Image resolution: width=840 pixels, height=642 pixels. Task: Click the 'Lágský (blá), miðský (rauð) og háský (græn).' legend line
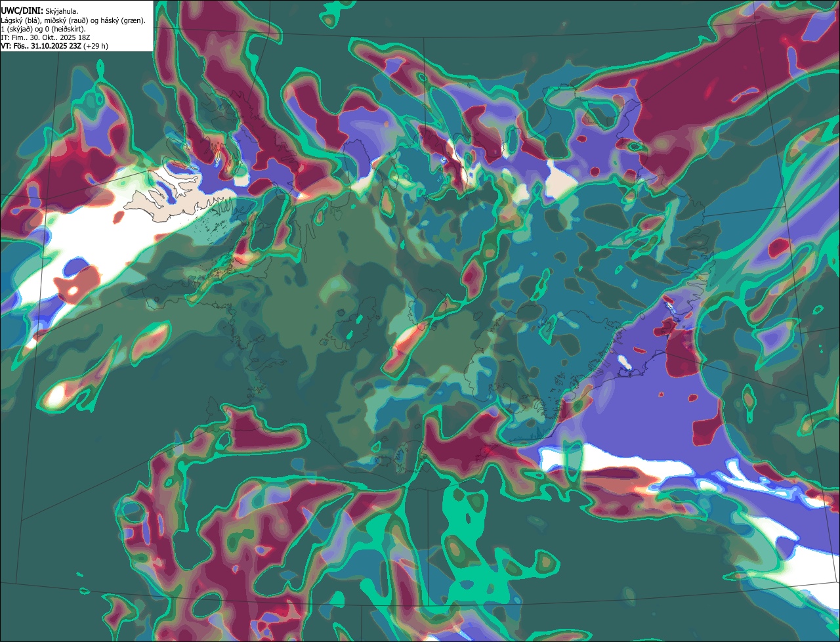click(73, 20)
